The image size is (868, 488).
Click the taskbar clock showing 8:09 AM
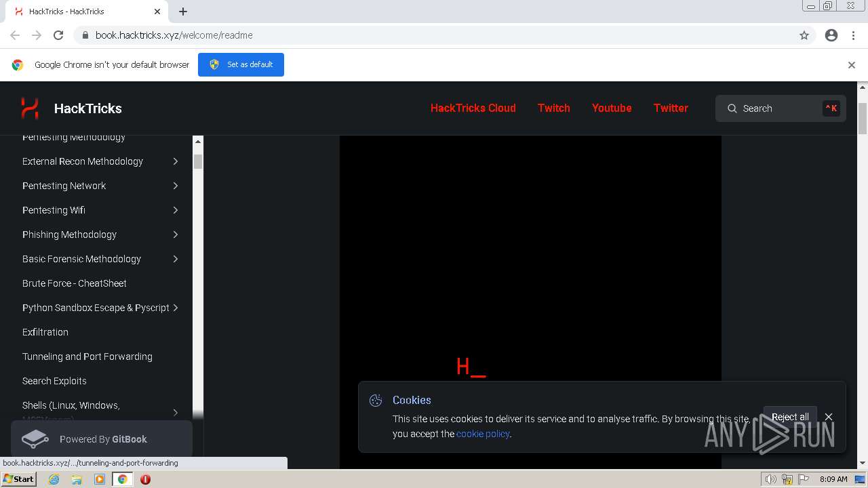833,479
